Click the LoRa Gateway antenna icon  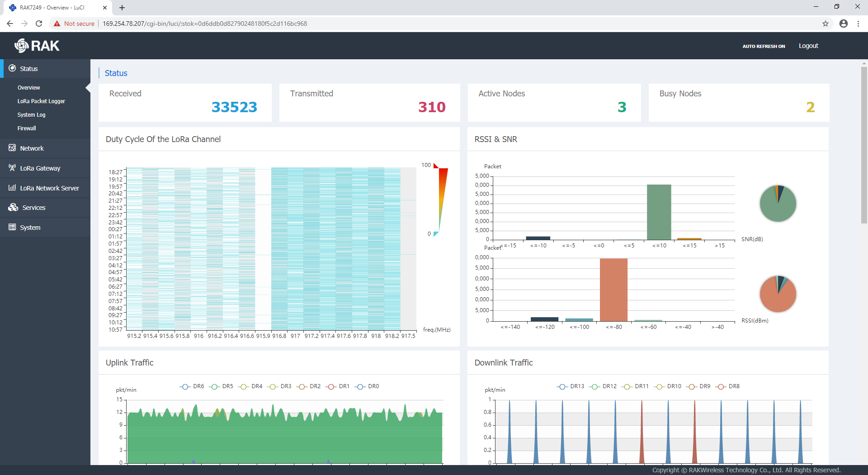coord(12,168)
